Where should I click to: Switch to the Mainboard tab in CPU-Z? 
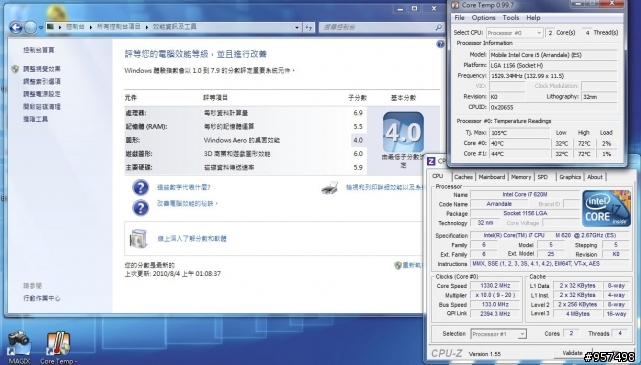[x=492, y=177]
